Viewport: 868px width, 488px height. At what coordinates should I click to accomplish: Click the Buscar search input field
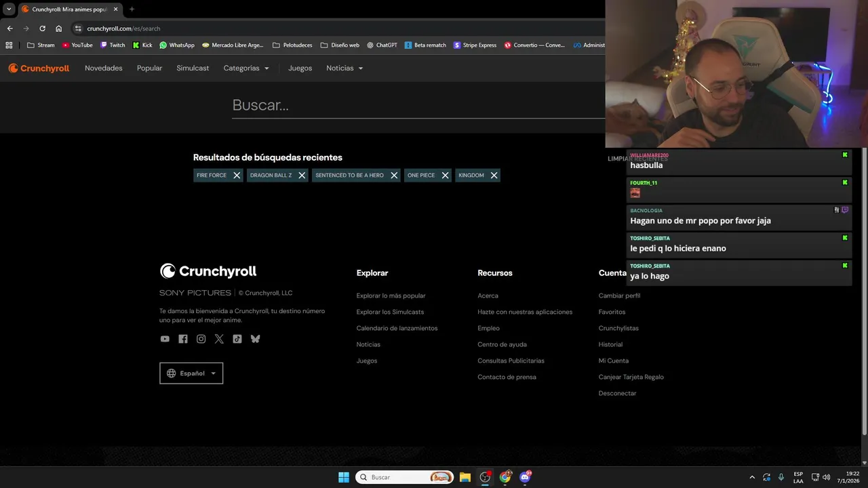[418, 106]
